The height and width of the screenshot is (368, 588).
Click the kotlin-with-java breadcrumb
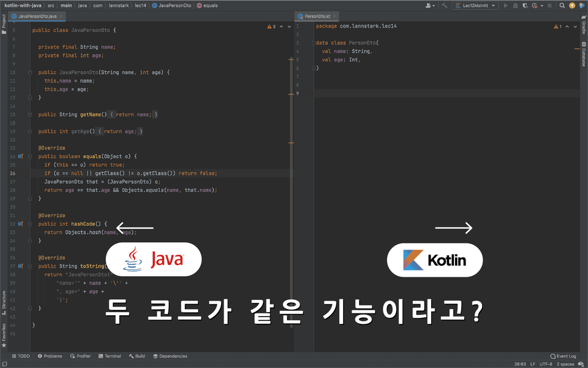click(23, 6)
